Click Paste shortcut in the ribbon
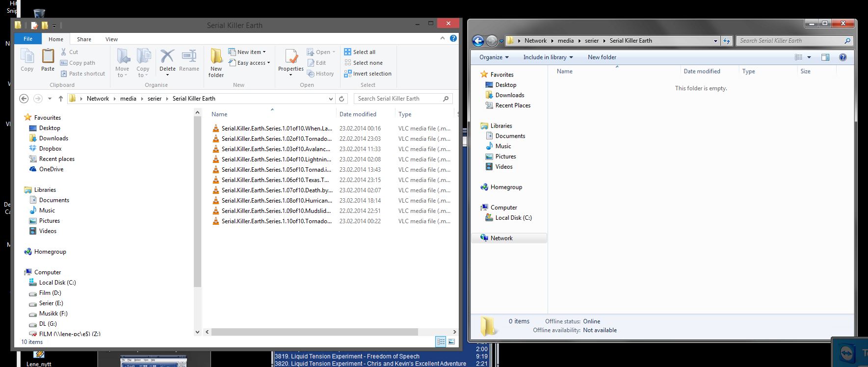Image resolution: width=868 pixels, height=367 pixels. tap(83, 74)
